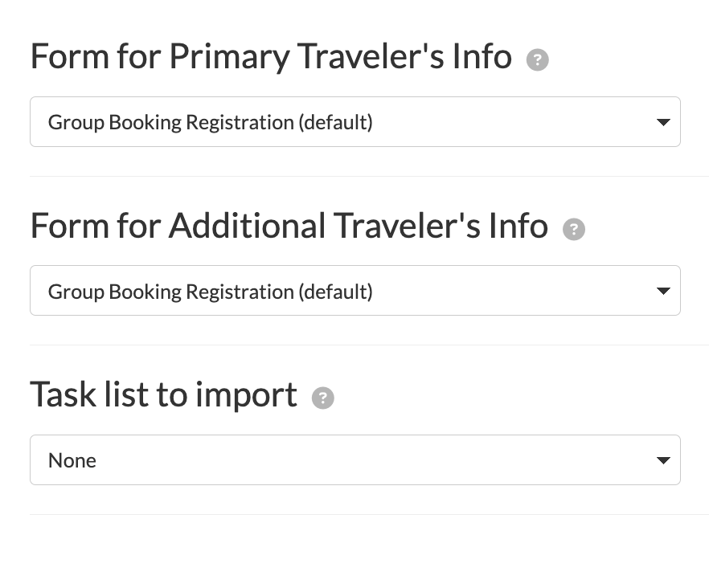This screenshot has width=709, height=588.
Task: Click the "None" value in the Task list field
Action: tap(72, 461)
